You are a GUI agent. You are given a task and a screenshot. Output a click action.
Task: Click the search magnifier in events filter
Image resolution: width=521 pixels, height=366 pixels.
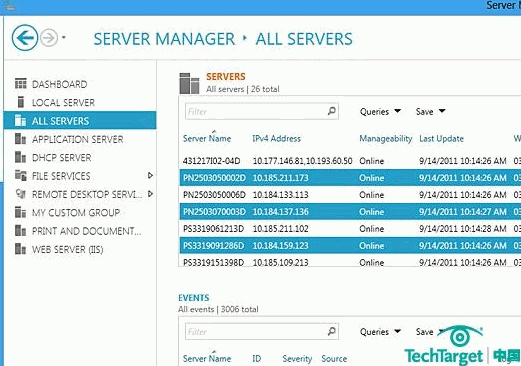332,331
